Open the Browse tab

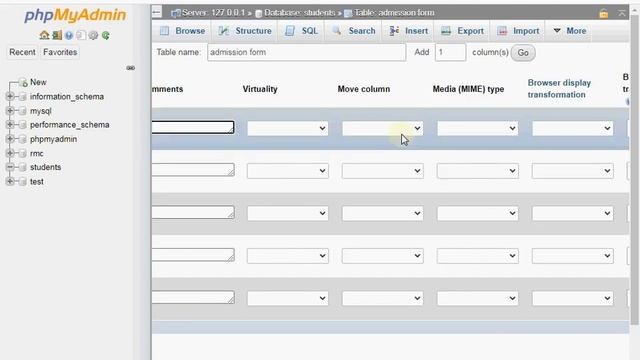pyautogui.click(x=182, y=31)
